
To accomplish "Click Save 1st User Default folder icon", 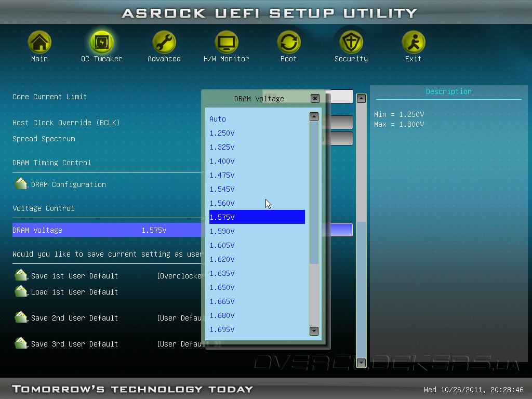I will 21,275.
